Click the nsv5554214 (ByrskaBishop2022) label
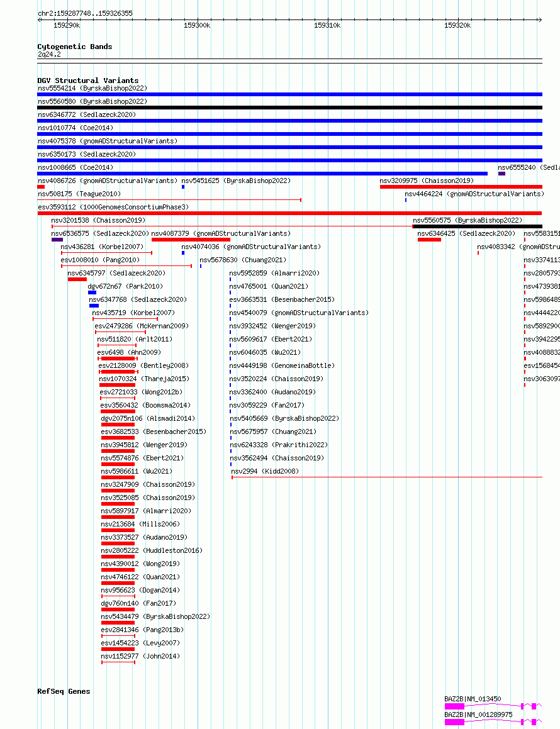The width and height of the screenshot is (560, 729). [92, 88]
